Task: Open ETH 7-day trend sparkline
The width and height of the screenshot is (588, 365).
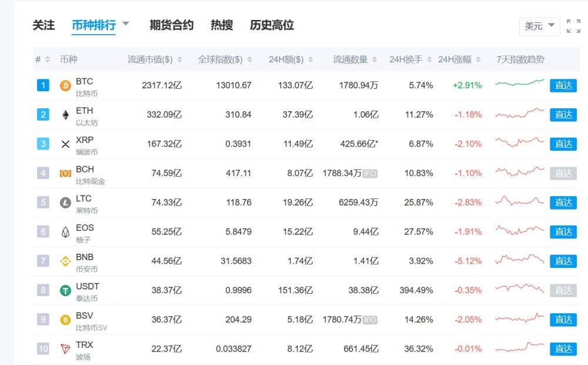Action: 520,113
